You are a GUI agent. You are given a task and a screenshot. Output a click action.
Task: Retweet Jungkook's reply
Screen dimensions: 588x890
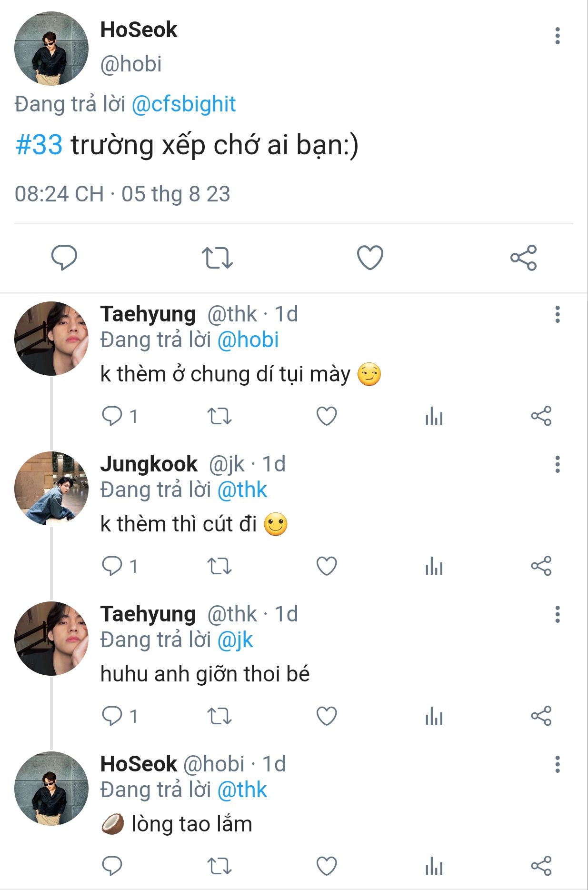click(219, 566)
